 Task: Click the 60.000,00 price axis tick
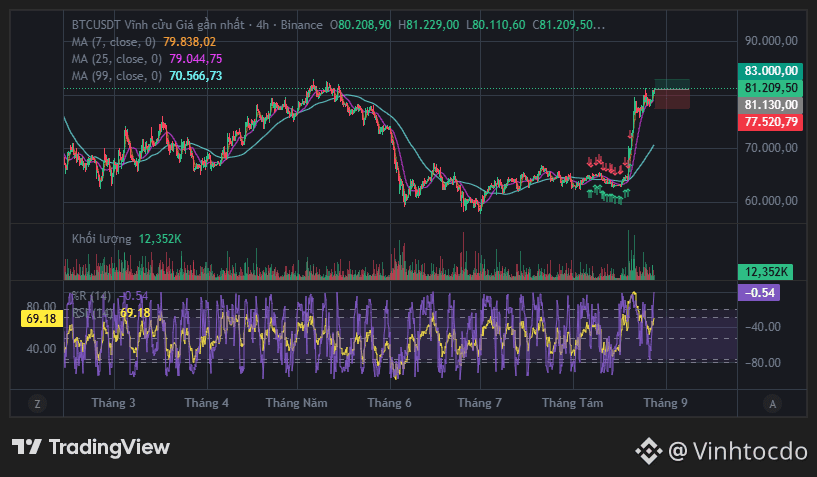point(771,201)
